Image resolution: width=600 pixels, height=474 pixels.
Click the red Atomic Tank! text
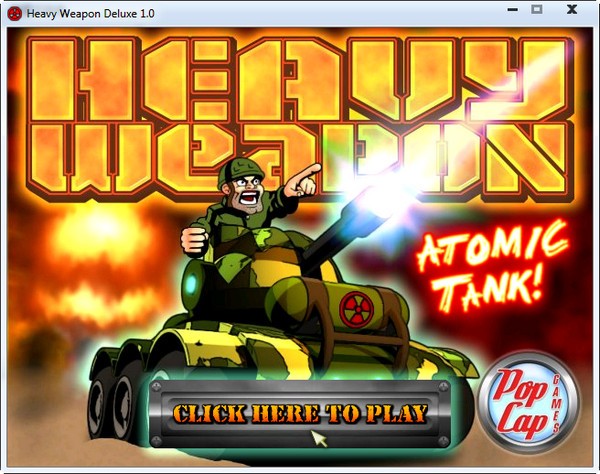point(490,262)
